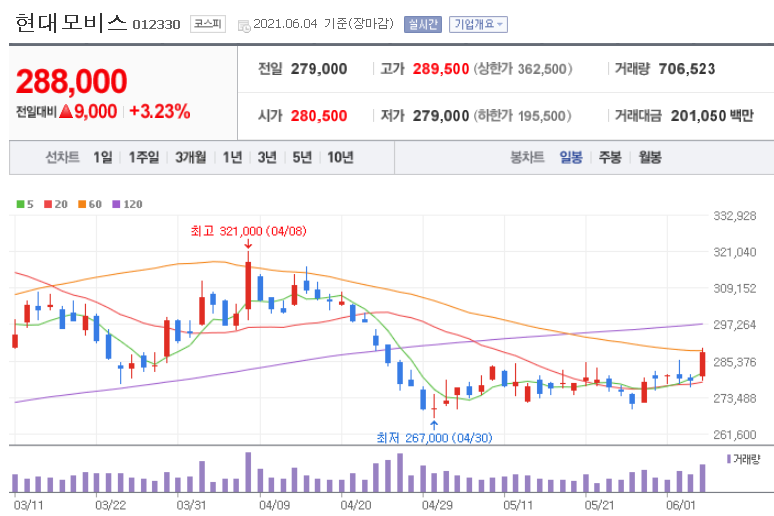Select the 1주일 line chart tab
This screenshot has width=774, height=516.
pos(144,158)
